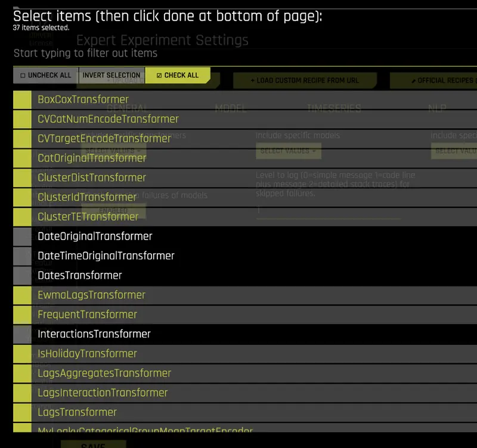
Task: Choose the ClusterTETransformer entry text
Action: click(88, 217)
